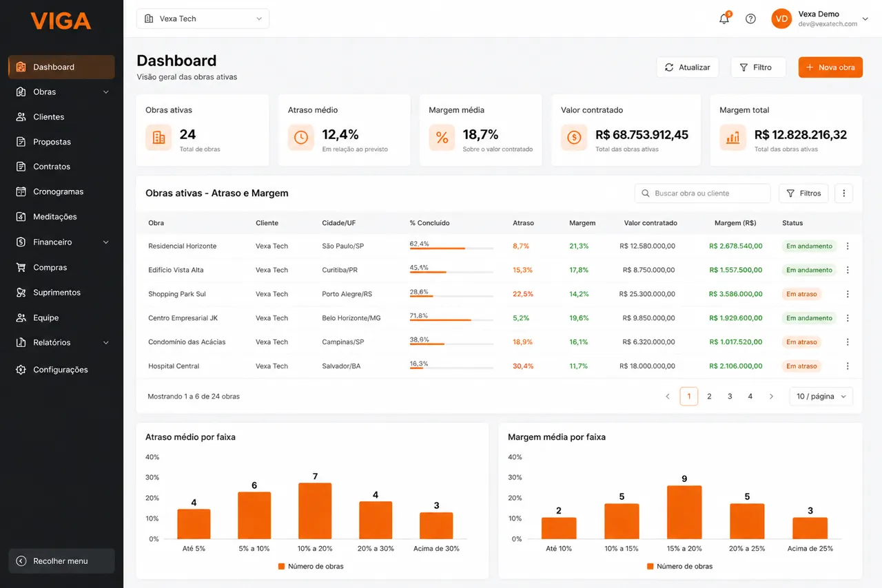Open row actions for Hospital Central
The height and width of the screenshot is (588, 882).
click(x=848, y=366)
